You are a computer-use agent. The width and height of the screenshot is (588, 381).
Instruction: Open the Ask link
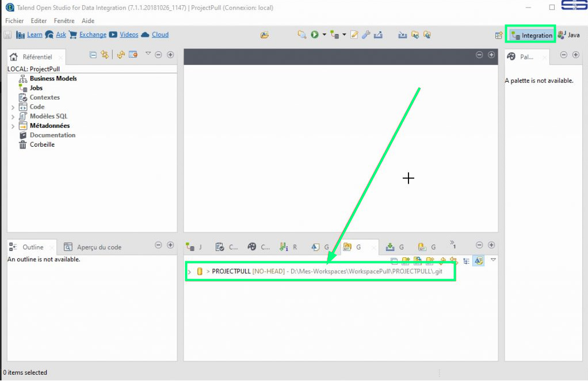pyautogui.click(x=61, y=35)
